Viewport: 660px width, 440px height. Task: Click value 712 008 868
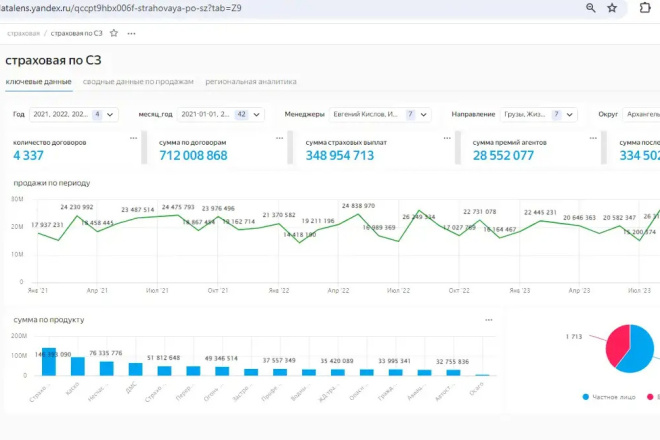pos(193,155)
